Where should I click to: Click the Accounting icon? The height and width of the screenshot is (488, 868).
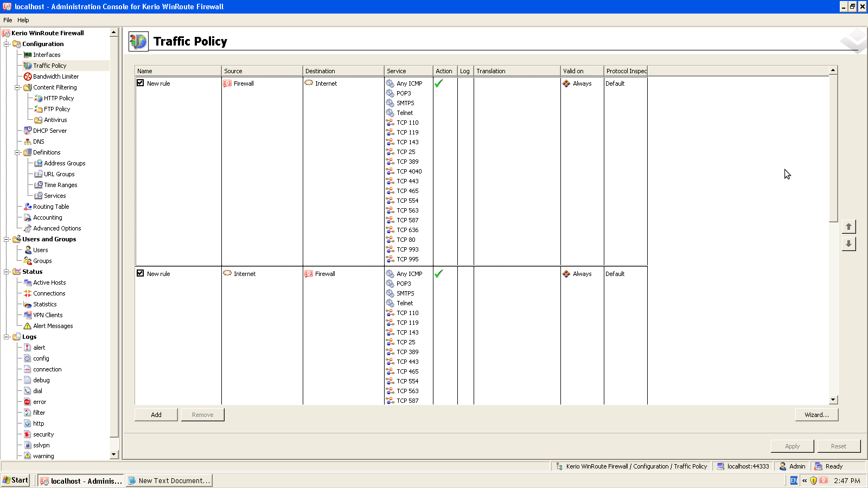click(28, 217)
